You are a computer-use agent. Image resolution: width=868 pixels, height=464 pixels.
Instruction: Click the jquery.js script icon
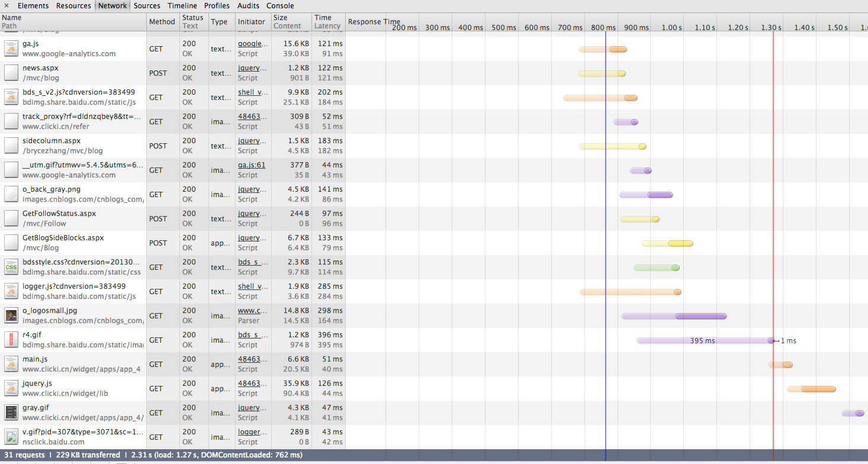tap(11, 388)
